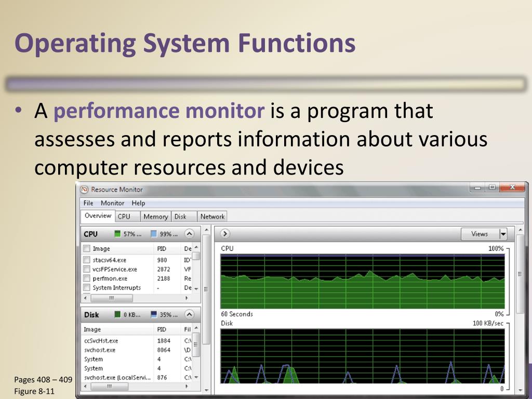Image resolution: width=532 pixels, height=399 pixels.
Task: Tick the perfmon.exe checkbox
Action: click(87, 278)
